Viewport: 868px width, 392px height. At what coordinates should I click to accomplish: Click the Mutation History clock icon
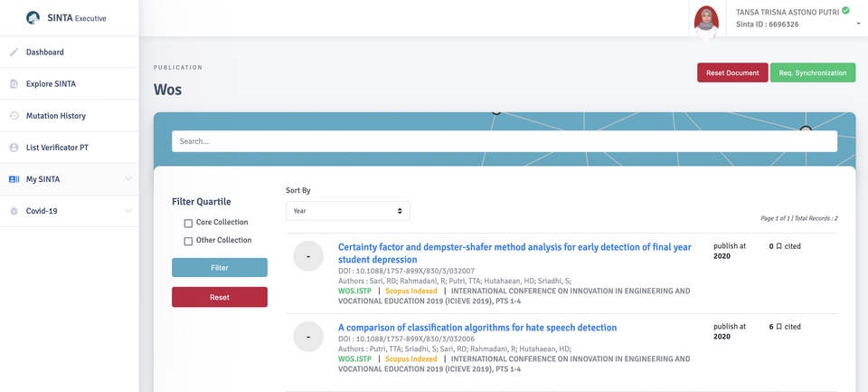click(x=14, y=116)
